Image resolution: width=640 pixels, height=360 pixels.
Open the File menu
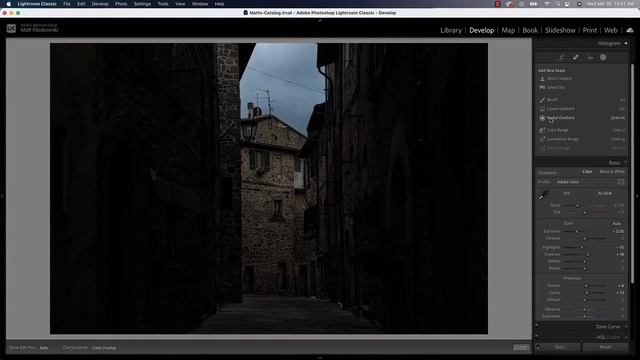[67, 4]
